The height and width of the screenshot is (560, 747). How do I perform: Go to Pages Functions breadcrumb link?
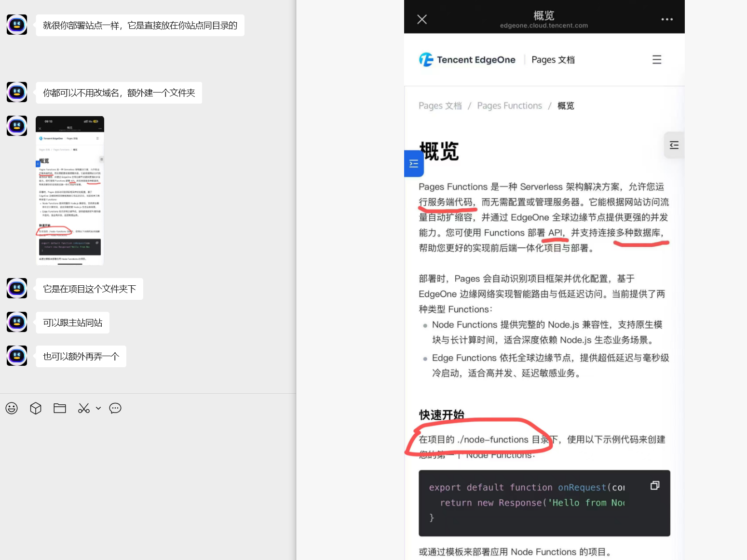click(x=509, y=106)
